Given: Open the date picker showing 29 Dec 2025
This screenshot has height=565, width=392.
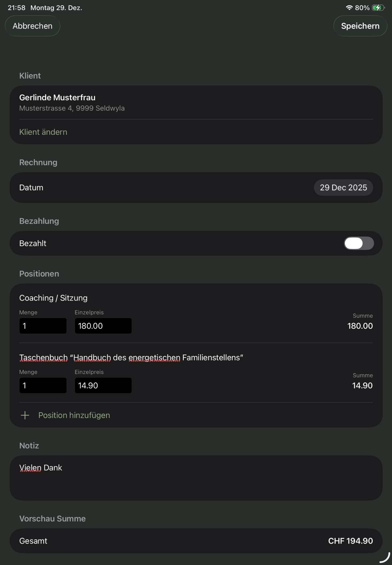Looking at the screenshot, I should pyautogui.click(x=343, y=188).
